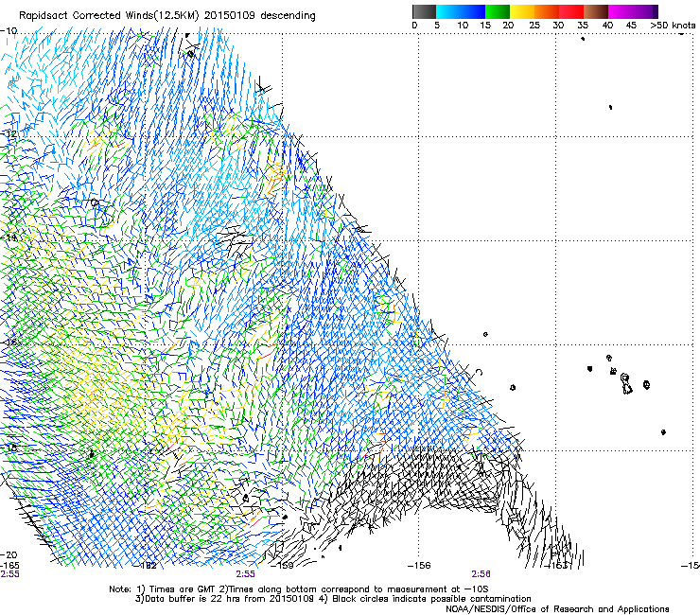This screenshot has width=700, height=615.
Task: Click the '>50 knots' legend label
Action: click(673, 26)
